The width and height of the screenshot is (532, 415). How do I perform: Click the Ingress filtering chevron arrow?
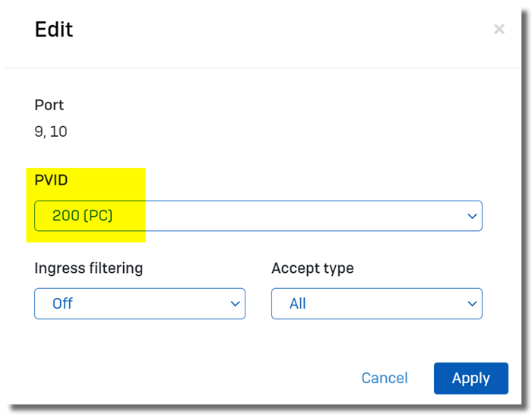tap(235, 304)
